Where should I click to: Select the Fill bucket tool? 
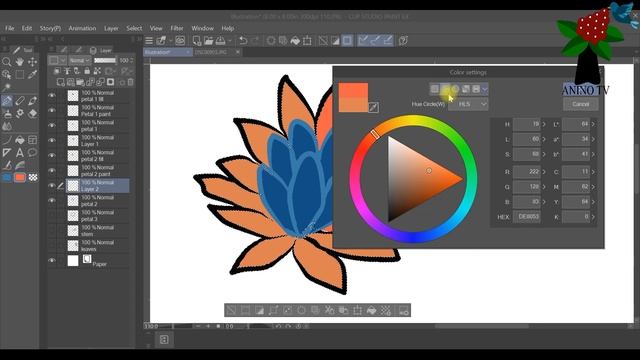pyautogui.click(x=20, y=140)
